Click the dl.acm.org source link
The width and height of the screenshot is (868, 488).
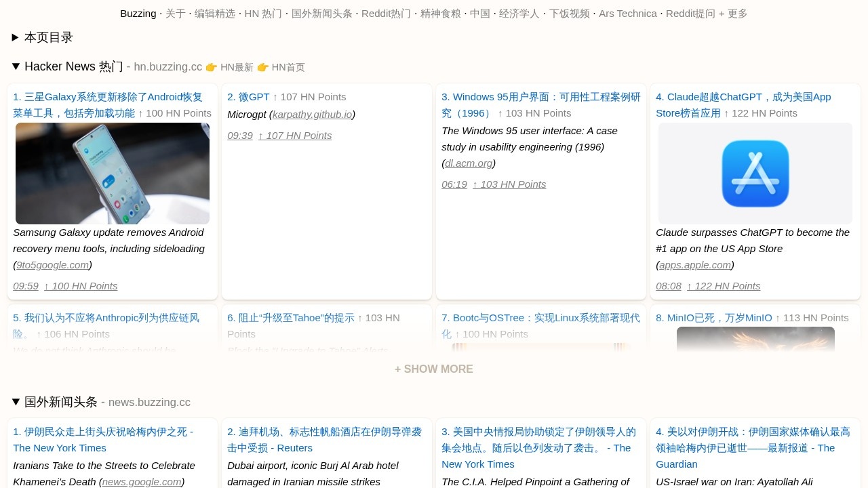[469, 163]
